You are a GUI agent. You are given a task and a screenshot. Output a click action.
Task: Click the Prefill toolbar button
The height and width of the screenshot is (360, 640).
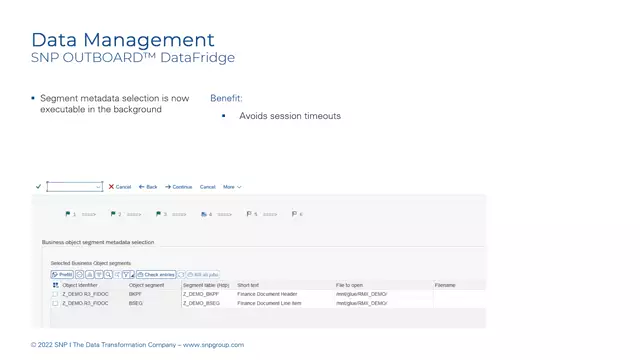point(62,275)
